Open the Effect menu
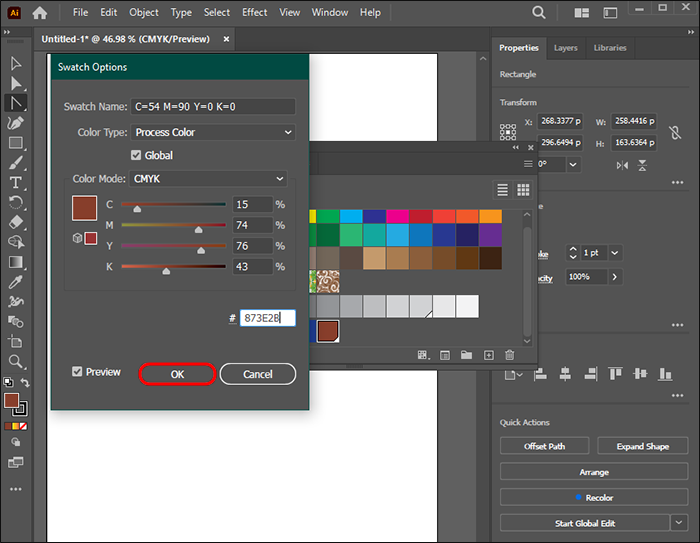This screenshot has width=700, height=543. tap(255, 13)
